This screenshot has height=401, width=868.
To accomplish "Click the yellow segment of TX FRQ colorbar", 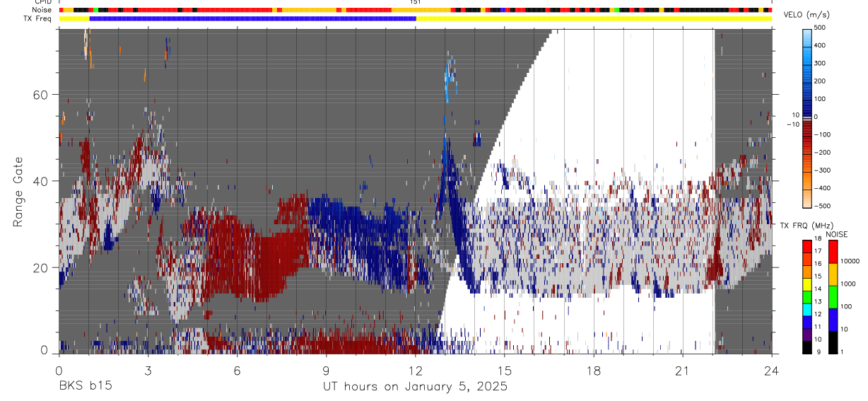I will pos(807,284).
